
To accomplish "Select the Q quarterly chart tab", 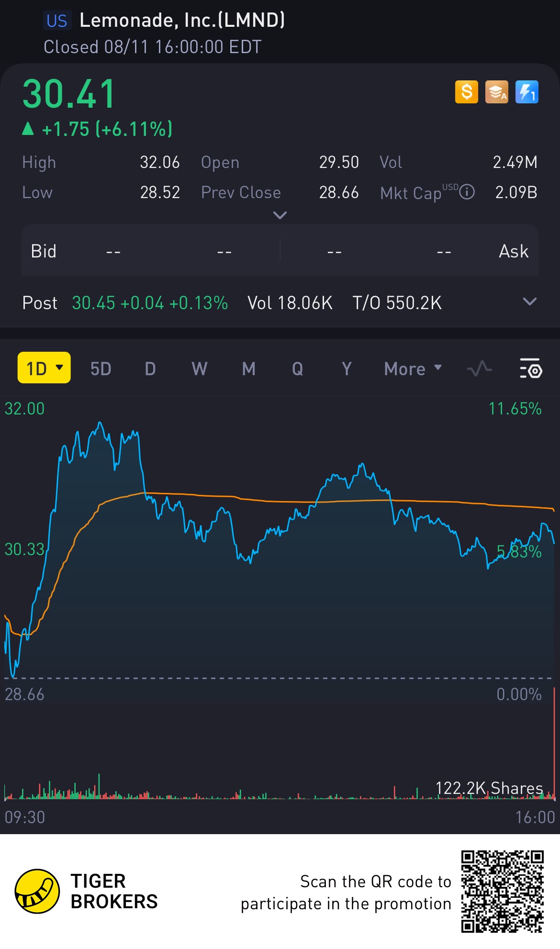I will 297,369.
